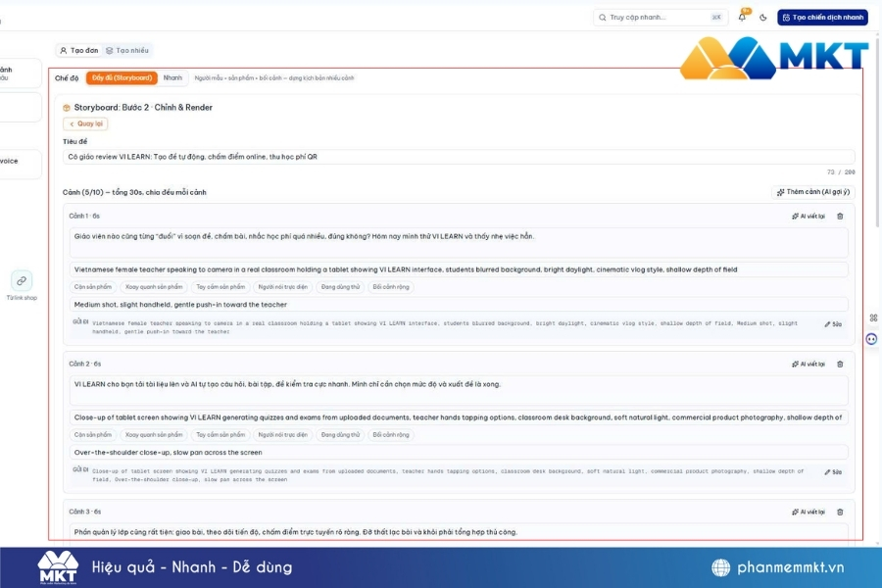Viewport: 882px width, 588px height.
Task: Edit Cảnh 1 Medium shot camera field
Action: 459,305
